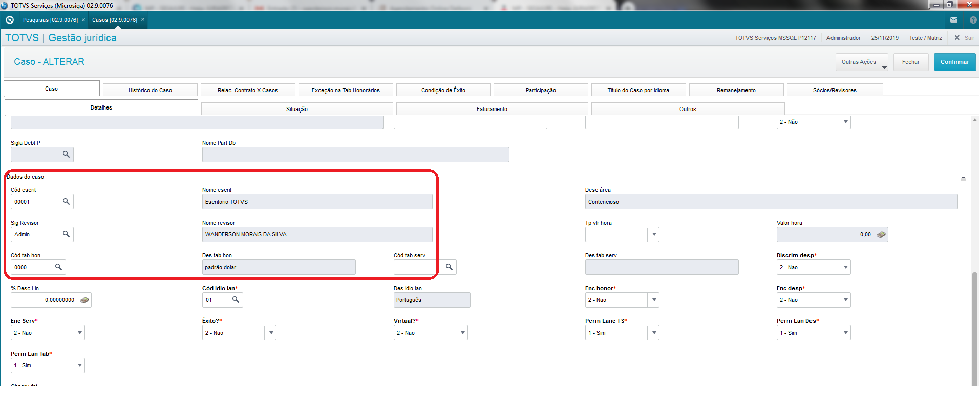The height and width of the screenshot is (393, 980).
Task: Expand the Perm Lan Des dropdown
Action: click(x=845, y=333)
